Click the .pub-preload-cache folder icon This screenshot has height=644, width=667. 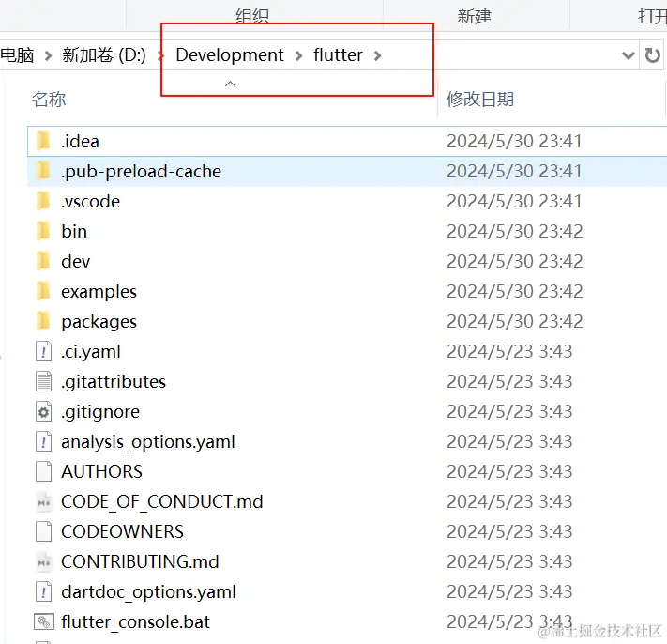(x=43, y=171)
